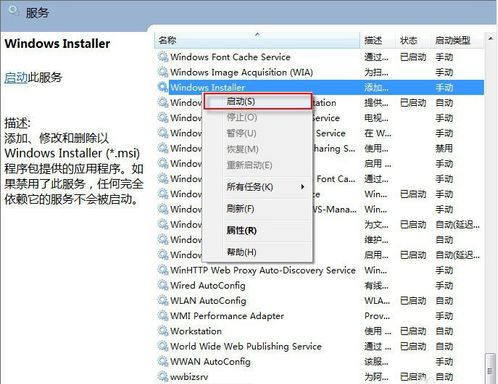This screenshot has width=498, height=384.
Task: Click the wwbizsrv service gear icon
Action: click(x=163, y=377)
